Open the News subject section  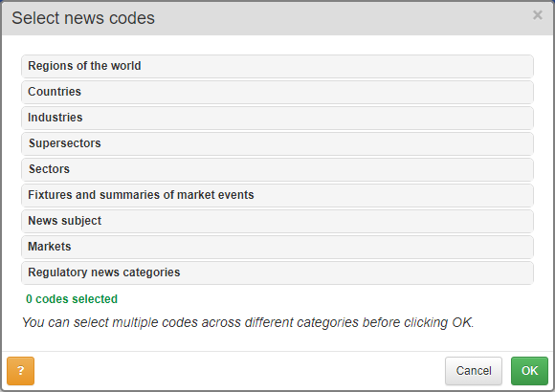coord(277,221)
